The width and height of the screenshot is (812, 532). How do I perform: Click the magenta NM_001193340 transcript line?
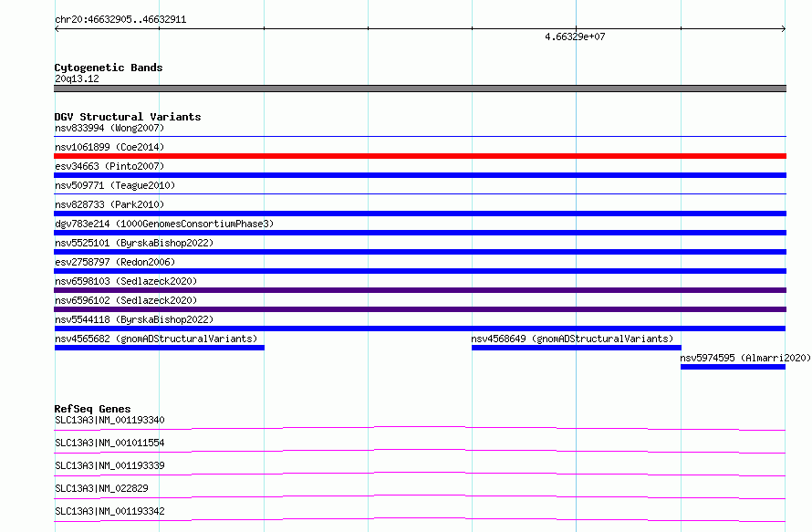420,428
